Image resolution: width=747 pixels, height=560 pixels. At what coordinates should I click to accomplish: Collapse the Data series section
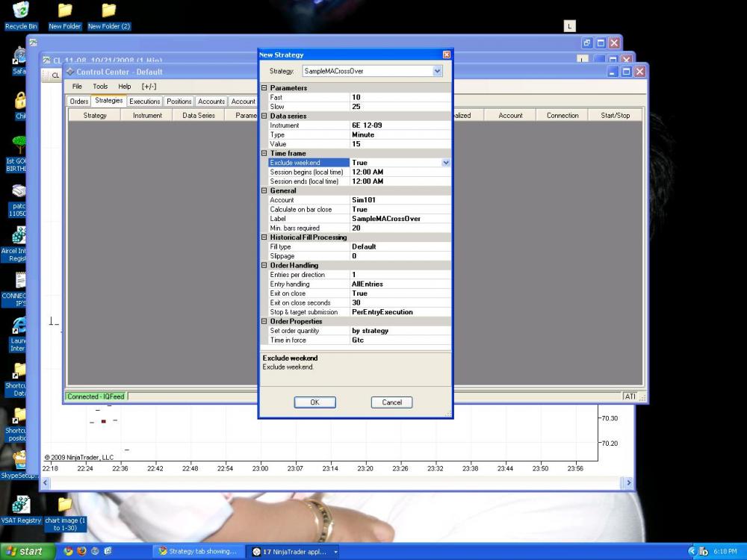[x=264, y=116]
